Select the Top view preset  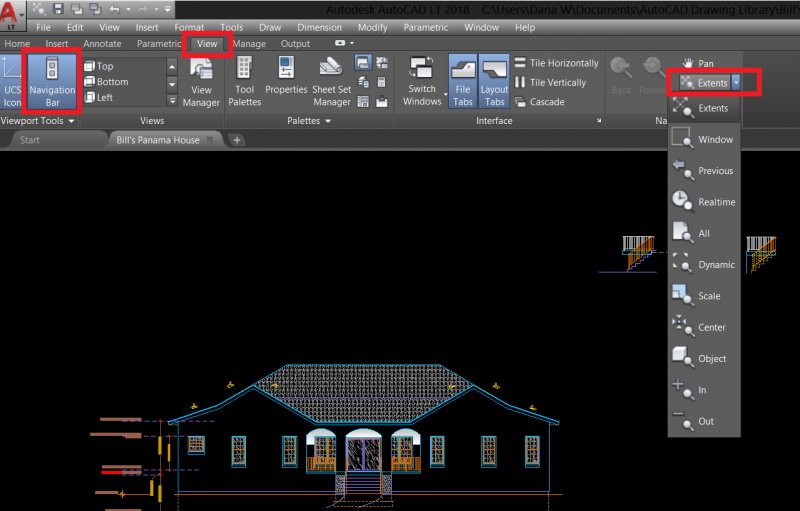click(x=99, y=66)
